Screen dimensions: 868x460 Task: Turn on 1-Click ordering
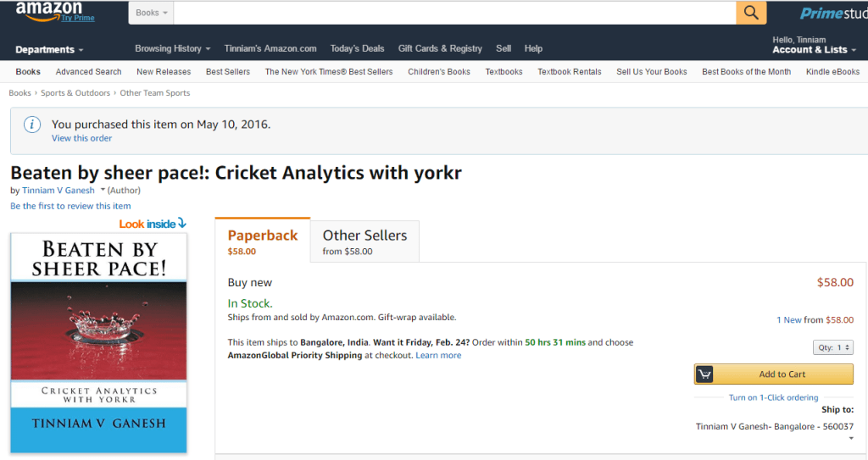pyautogui.click(x=773, y=397)
